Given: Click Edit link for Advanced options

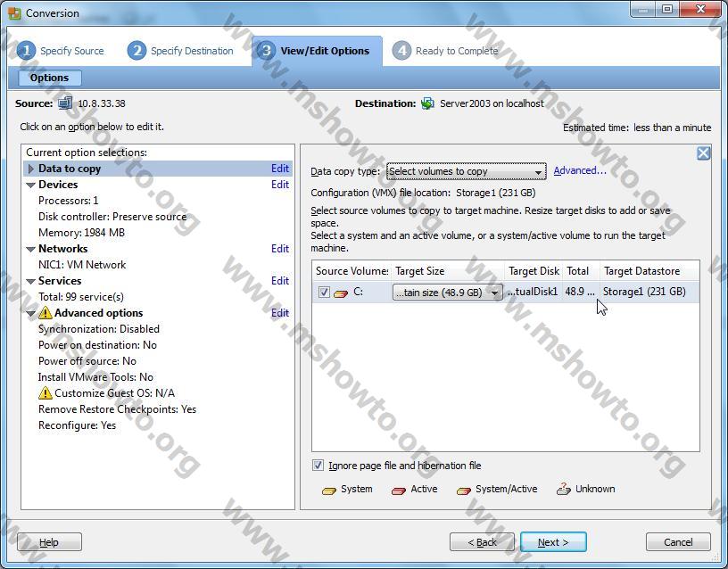Looking at the screenshot, I should click(x=280, y=313).
